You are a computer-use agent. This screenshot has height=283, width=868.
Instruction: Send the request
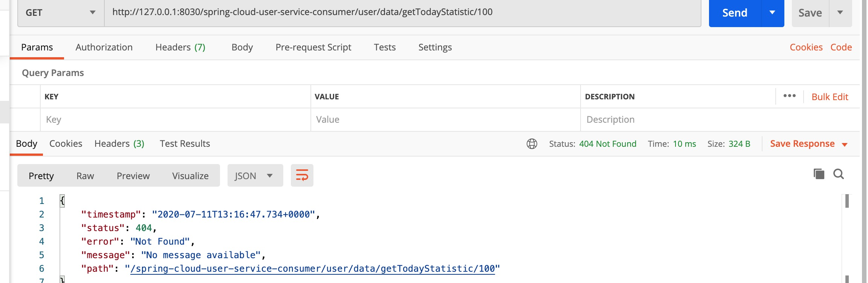(x=735, y=13)
